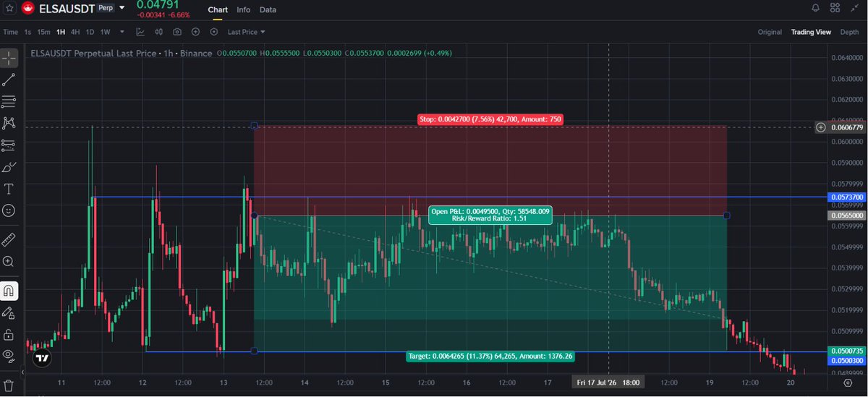Click the position's right-side width handle
Screen dimensions: 868x397
pos(727,215)
